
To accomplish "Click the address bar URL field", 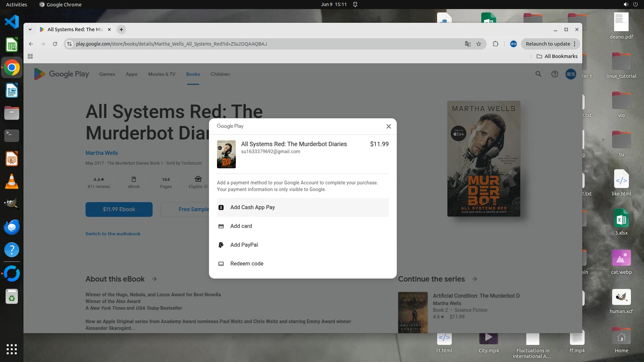I will (235, 44).
